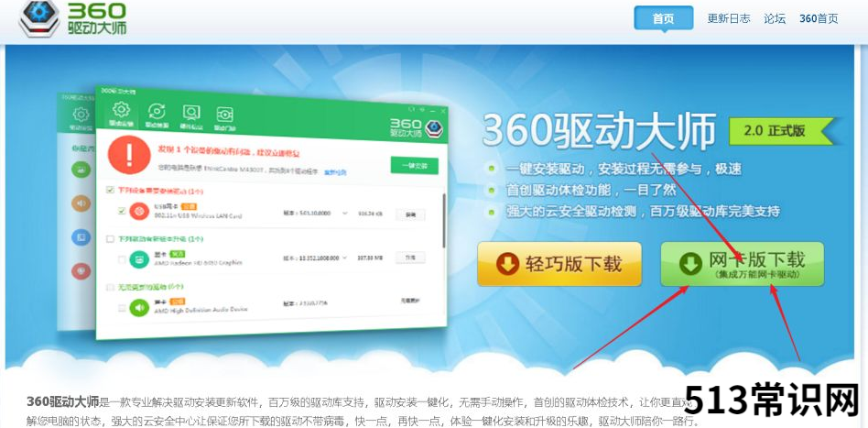Image resolution: width=868 pixels, height=428 pixels.
Task: Open the 更新日志 page
Action: [729, 18]
